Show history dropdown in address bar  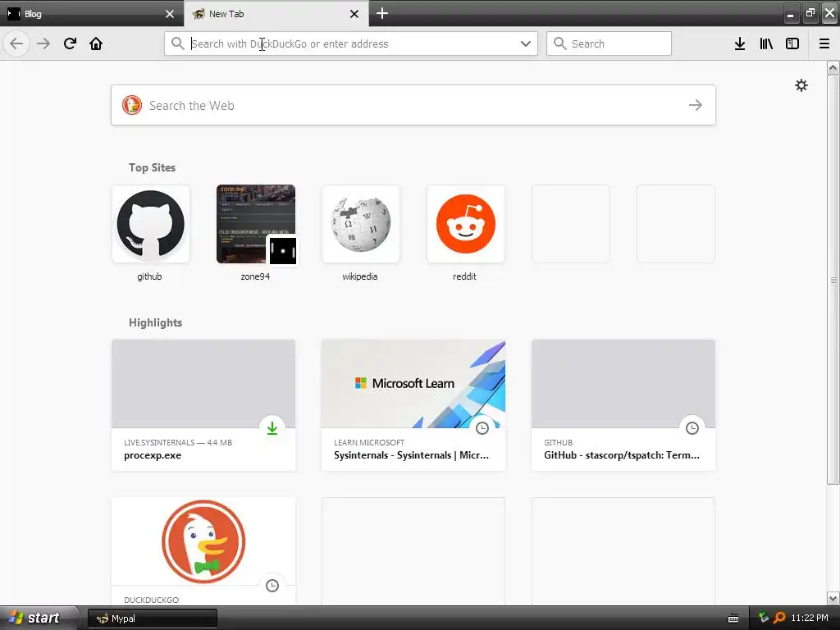tap(526, 43)
